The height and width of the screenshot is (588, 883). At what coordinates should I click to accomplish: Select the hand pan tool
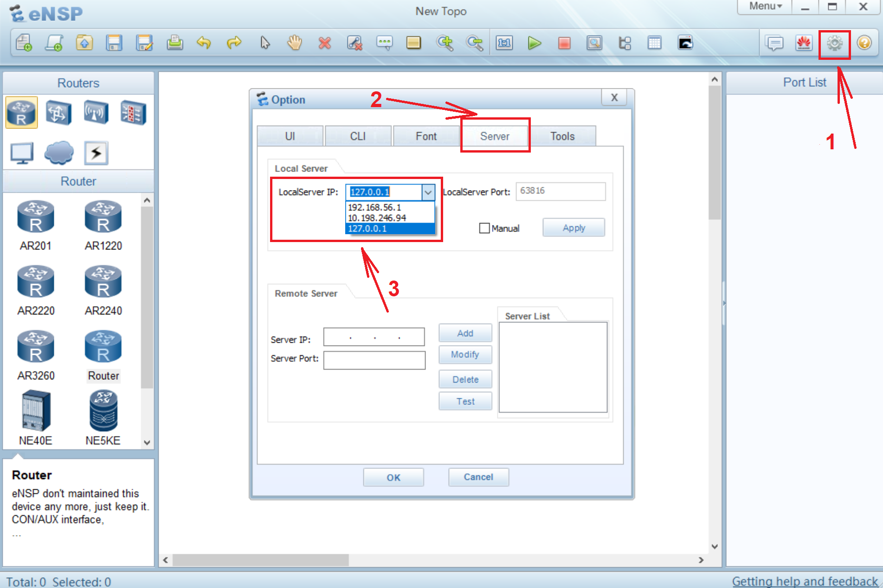pyautogui.click(x=295, y=43)
